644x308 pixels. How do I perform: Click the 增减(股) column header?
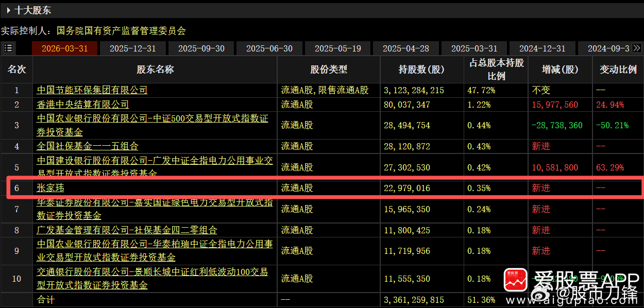pyautogui.click(x=560, y=70)
